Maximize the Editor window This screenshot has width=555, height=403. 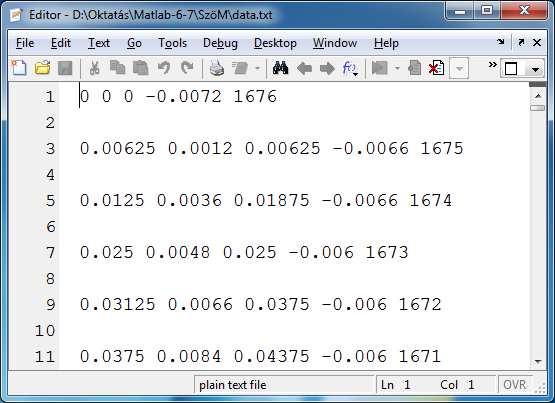[487, 11]
